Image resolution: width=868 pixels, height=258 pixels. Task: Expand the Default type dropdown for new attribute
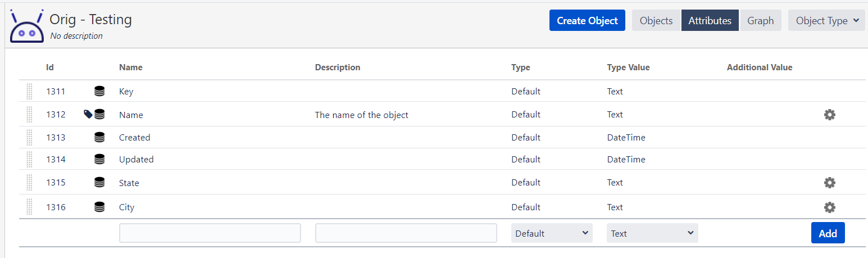552,233
